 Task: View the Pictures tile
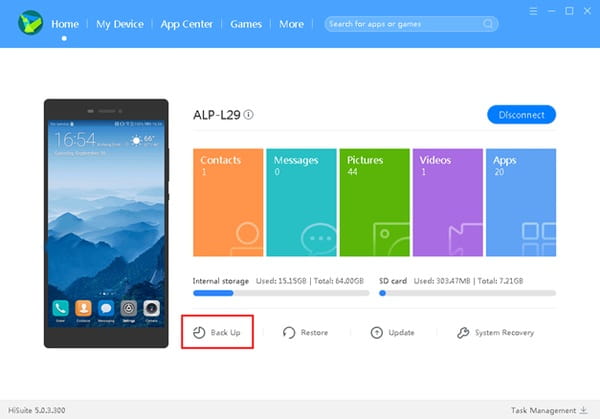375,203
